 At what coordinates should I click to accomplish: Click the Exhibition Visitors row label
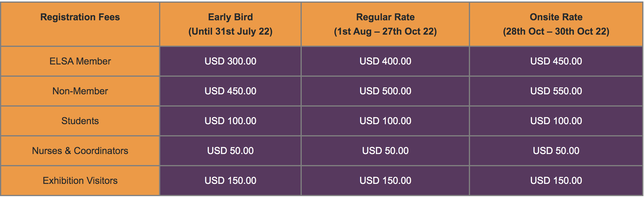80,181
